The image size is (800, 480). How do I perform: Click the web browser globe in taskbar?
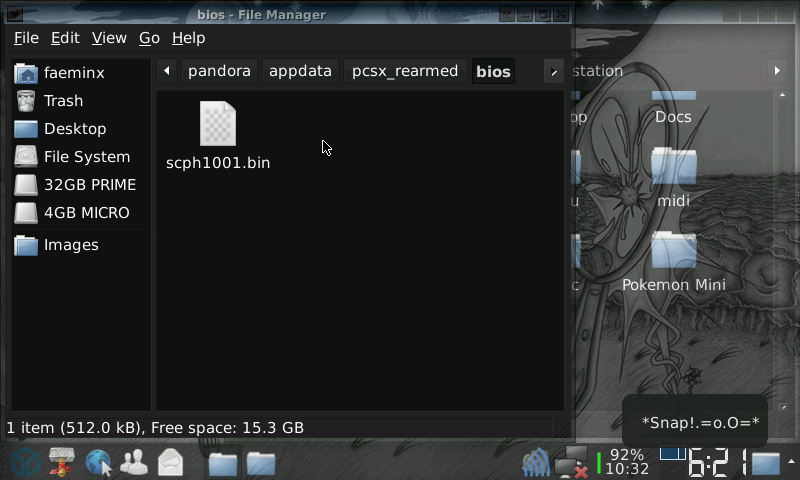[x=98, y=462]
